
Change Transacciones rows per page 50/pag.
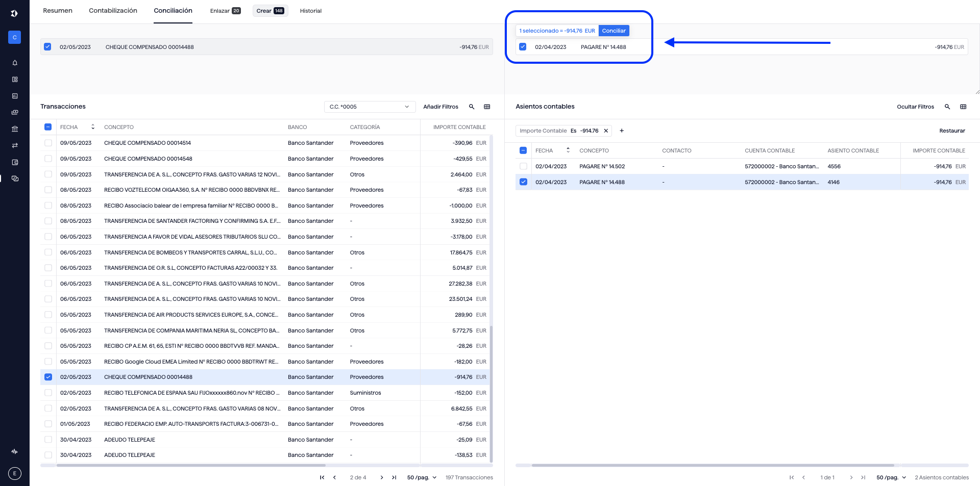[422, 477]
